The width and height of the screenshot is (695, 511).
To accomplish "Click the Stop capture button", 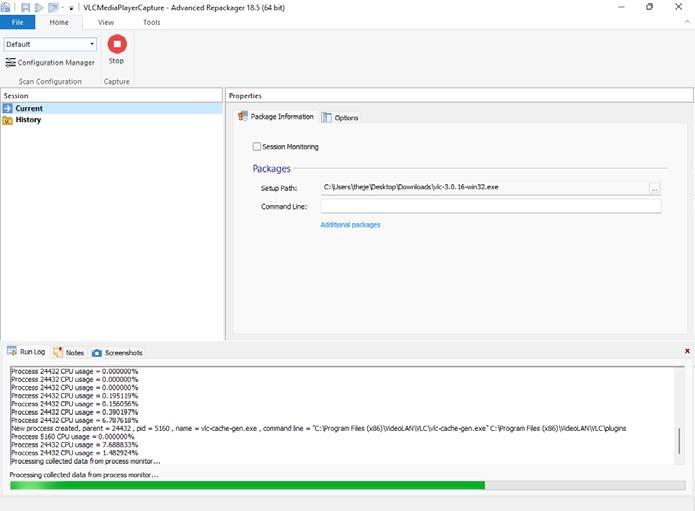I will pyautogui.click(x=117, y=49).
